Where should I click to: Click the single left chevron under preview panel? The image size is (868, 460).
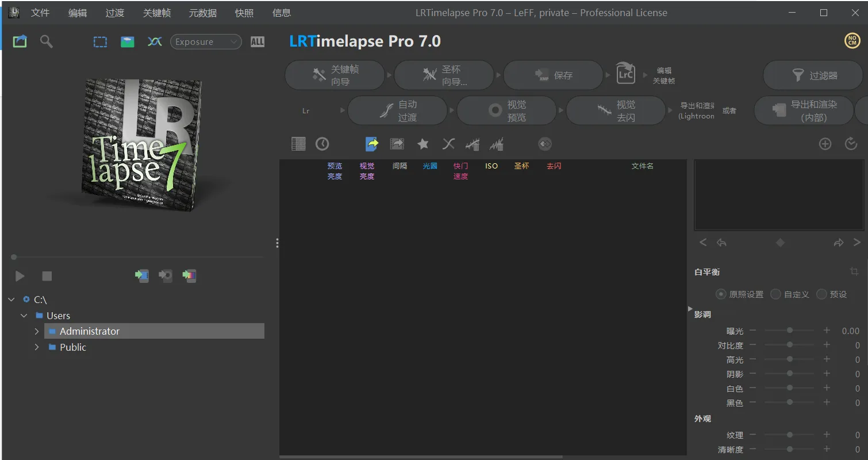pos(703,243)
